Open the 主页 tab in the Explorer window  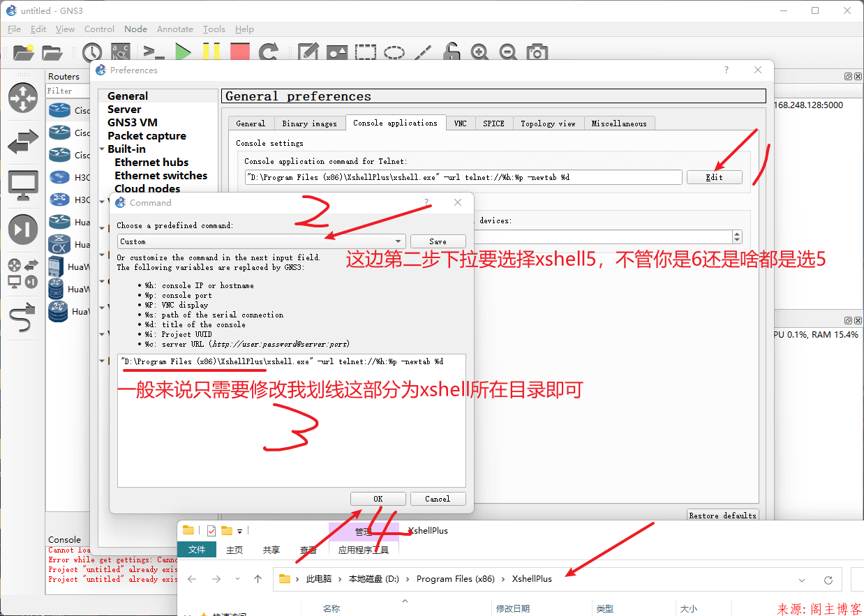pyautogui.click(x=234, y=550)
